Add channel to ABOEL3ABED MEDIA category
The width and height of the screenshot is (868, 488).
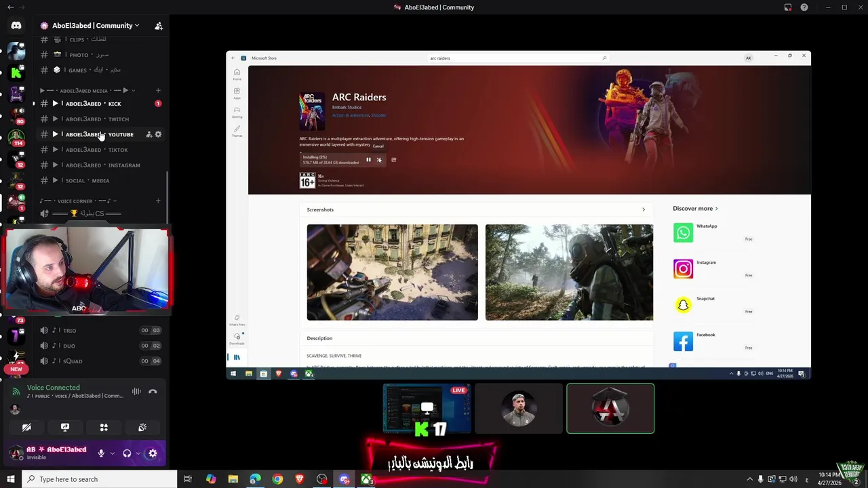[158, 90]
